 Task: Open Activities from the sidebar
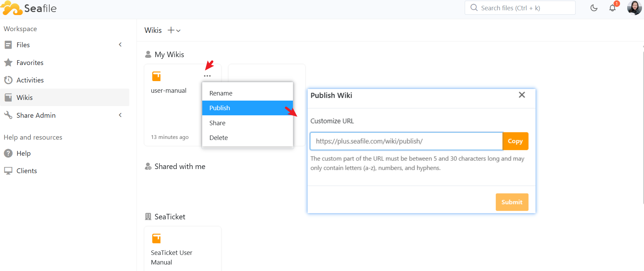tap(30, 80)
